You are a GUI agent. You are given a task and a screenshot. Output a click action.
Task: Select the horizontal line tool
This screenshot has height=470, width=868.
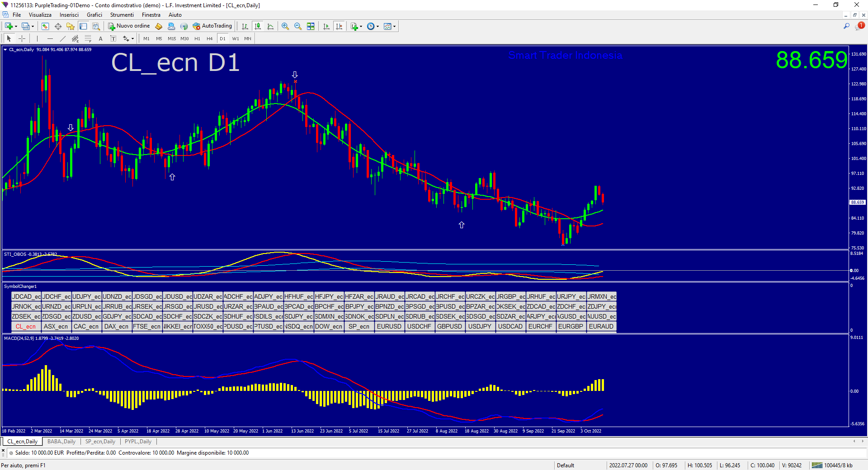point(50,38)
